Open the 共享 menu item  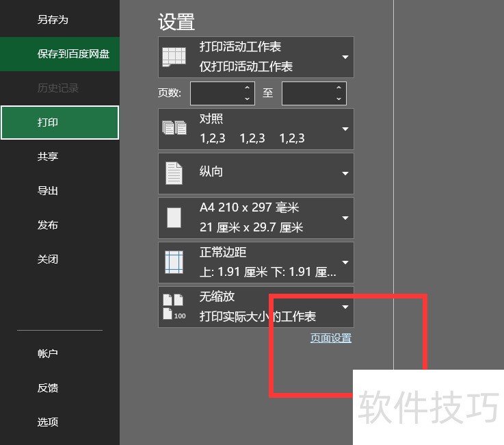pyautogui.click(x=48, y=157)
